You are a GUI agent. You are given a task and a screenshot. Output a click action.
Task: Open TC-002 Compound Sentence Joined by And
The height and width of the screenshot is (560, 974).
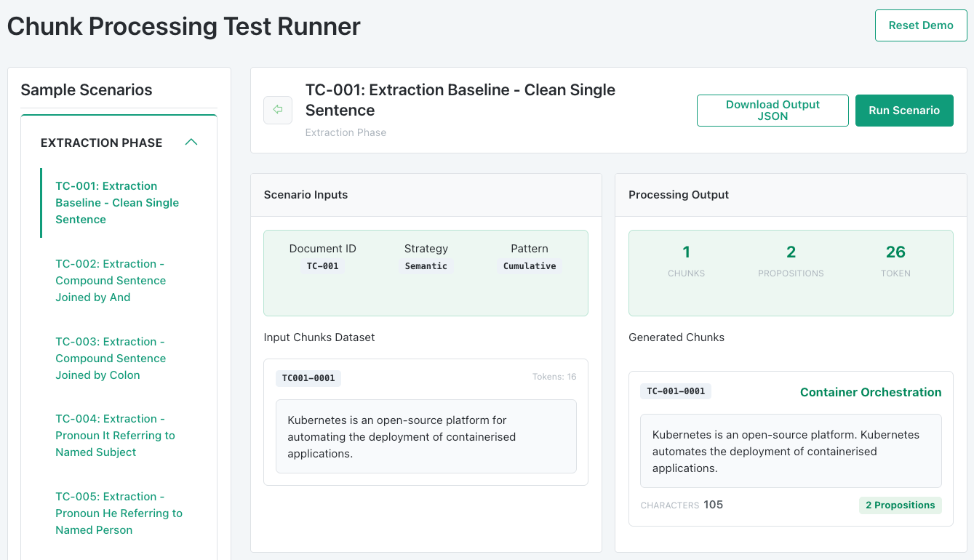[111, 281]
